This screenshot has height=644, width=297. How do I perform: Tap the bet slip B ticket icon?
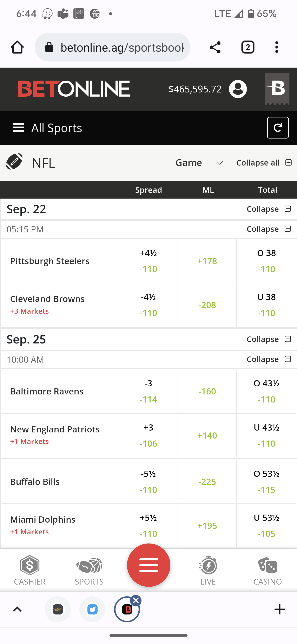pyautogui.click(x=277, y=89)
